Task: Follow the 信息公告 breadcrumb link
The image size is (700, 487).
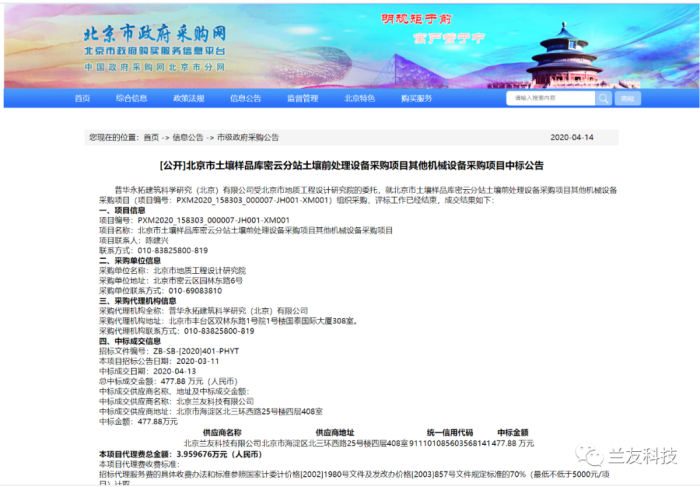Action: click(x=187, y=137)
